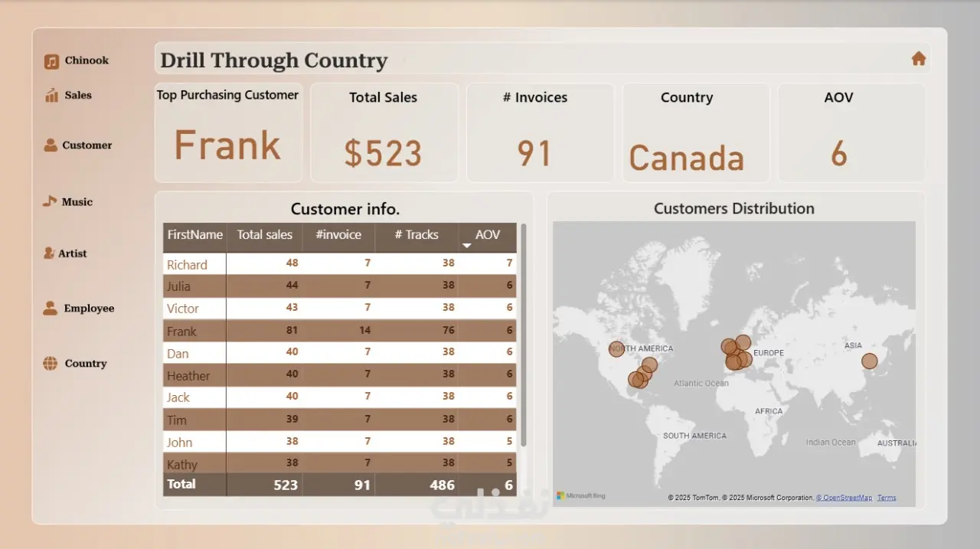The image size is (980, 549).
Task: Open the Music note icon
Action: pos(50,201)
